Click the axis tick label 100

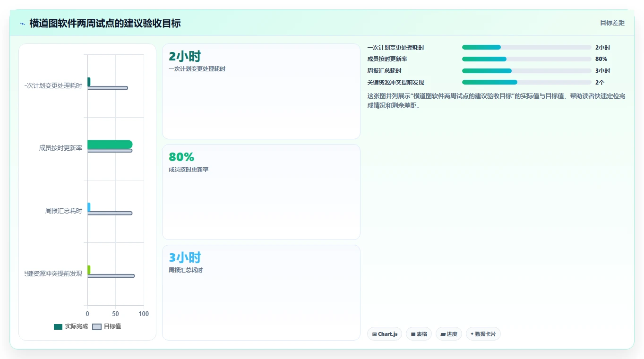point(144,314)
